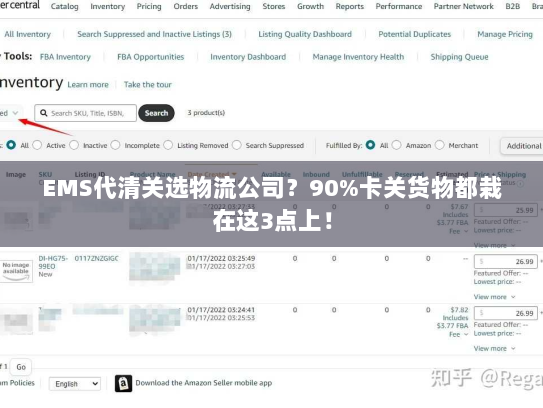Edit the 26.99 price field in DI-HG75-99EO row
The width and height of the screenshot is (543, 408).
[x=506, y=261]
